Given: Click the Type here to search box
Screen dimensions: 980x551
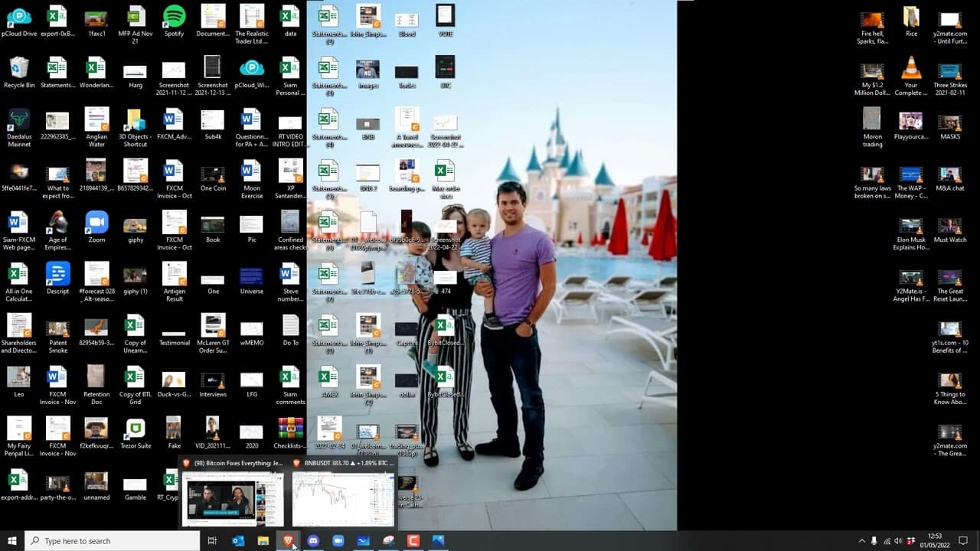Looking at the screenshot, I should coord(113,541).
